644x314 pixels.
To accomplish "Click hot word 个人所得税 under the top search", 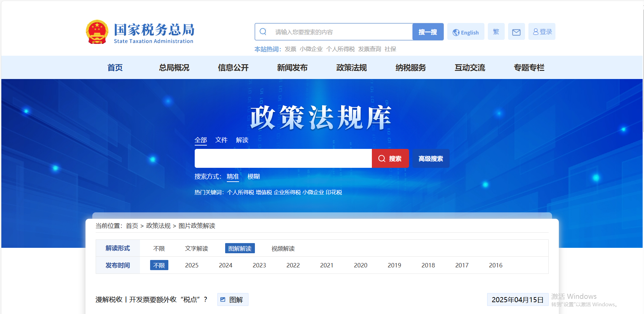I will coord(340,49).
